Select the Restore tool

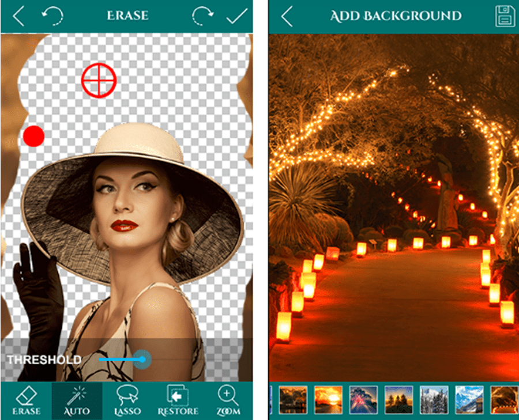178,401
